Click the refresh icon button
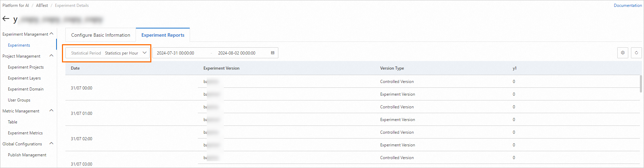Screen dimensions: 644x168 coord(636,53)
